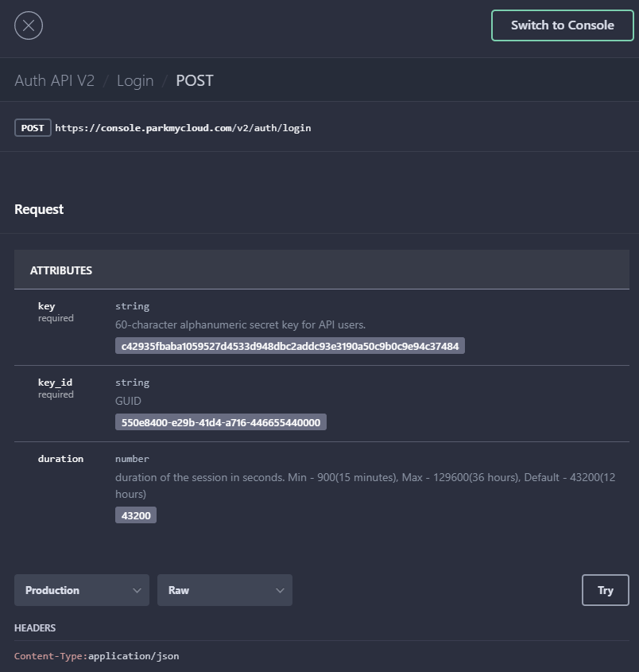Select the POST breadcrumb item
The height and width of the screenshot is (672, 639).
pyautogui.click(x=194, y=80)
